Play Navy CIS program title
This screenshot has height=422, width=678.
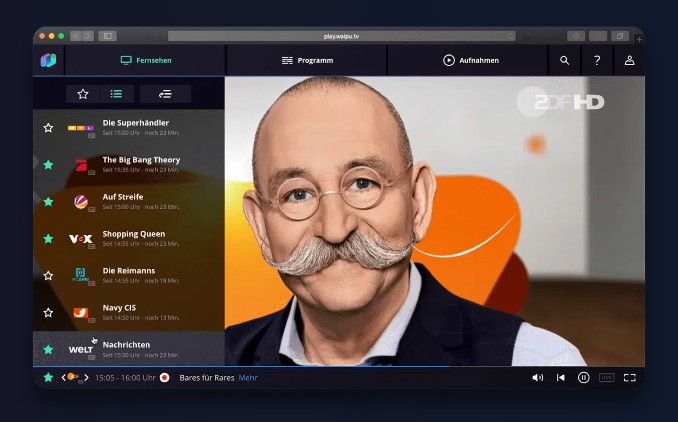click(x=119, y=308)
